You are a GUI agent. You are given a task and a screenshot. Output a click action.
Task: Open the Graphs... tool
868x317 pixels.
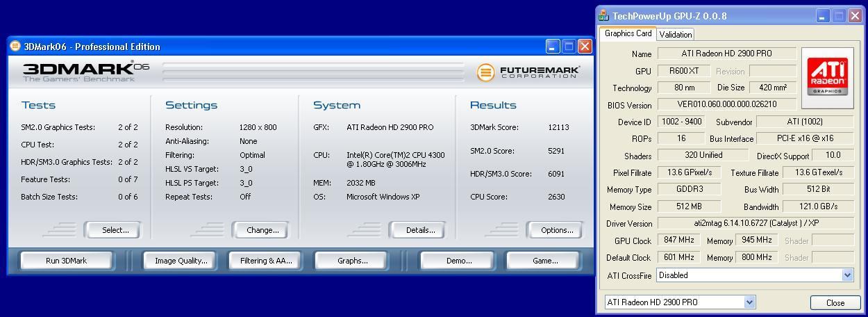352,261
